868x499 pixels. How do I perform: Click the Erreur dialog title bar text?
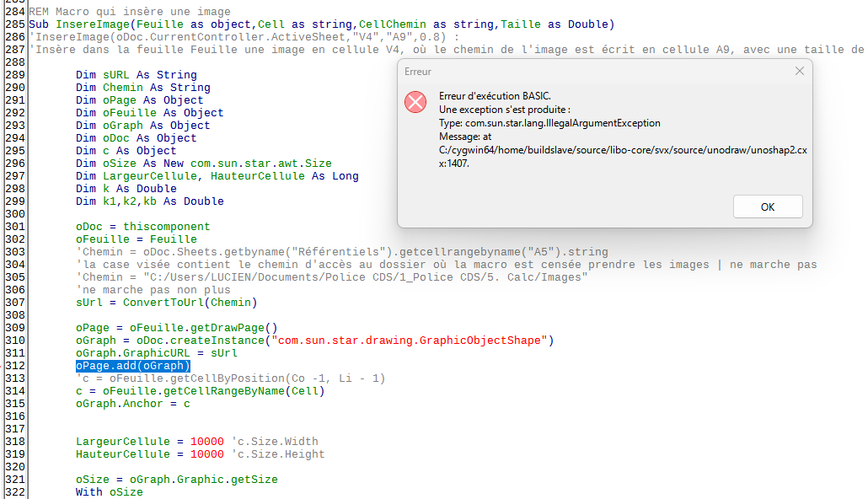pyautogui.click(x=418, y=72)
